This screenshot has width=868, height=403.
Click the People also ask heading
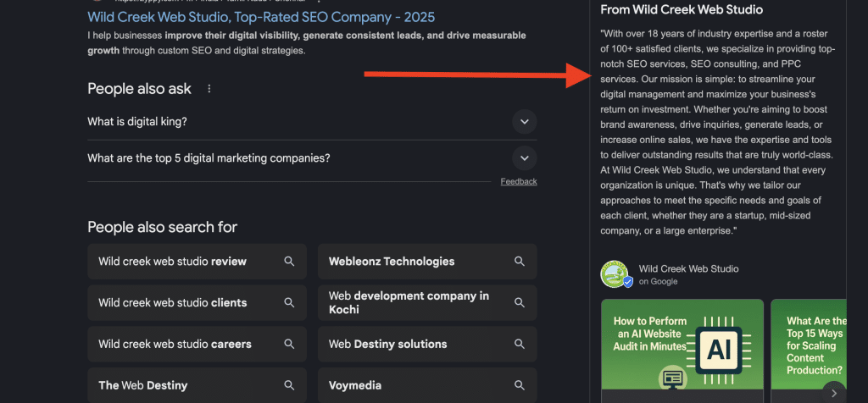(140, 88)
